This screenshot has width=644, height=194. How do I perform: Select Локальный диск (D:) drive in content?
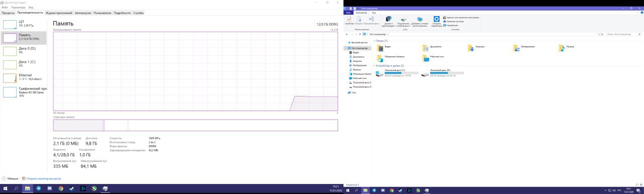pos(443,73)
